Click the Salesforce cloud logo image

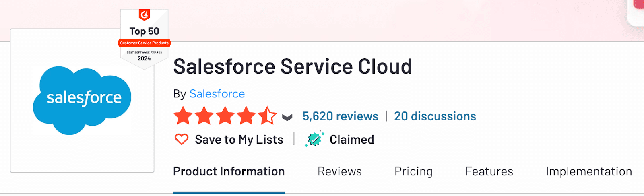tap(82, 100)
